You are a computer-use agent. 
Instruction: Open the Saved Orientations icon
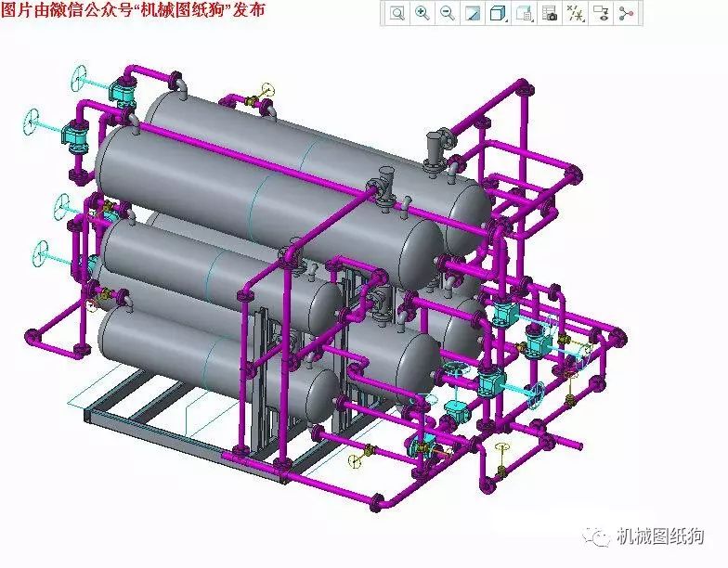[x=524, y=13]
